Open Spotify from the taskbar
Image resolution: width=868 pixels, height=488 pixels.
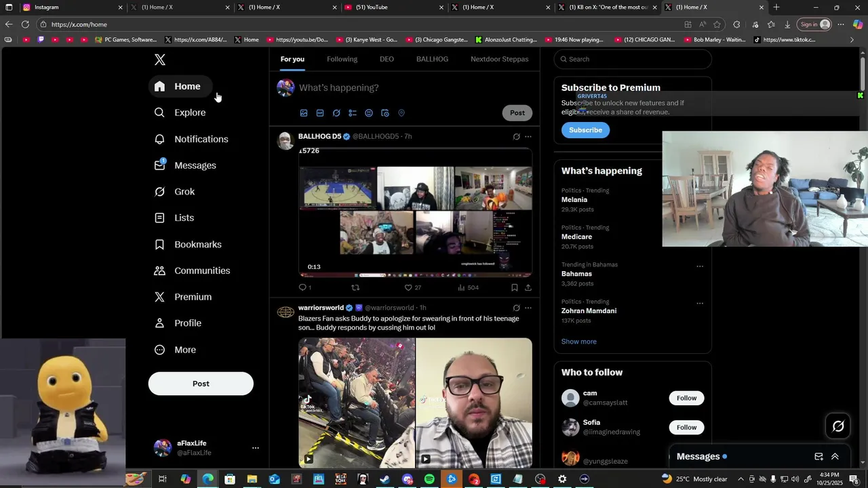click(x=429, y=479)
